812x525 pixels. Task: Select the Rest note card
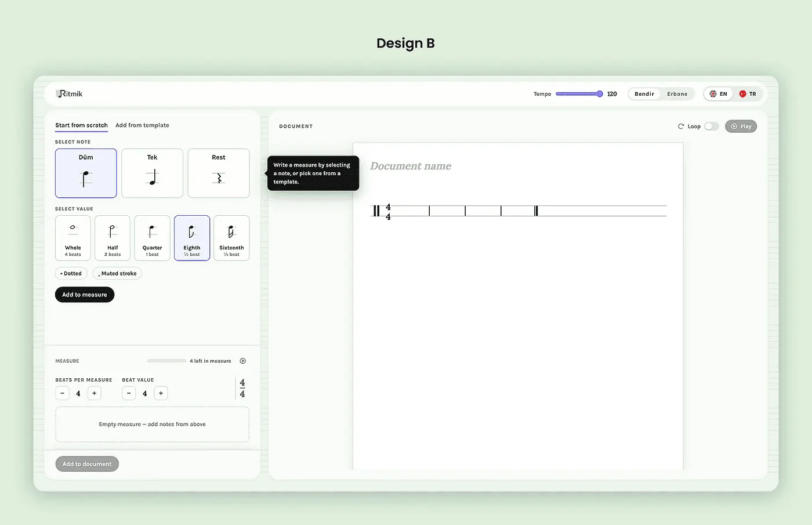tap(219, 173)
